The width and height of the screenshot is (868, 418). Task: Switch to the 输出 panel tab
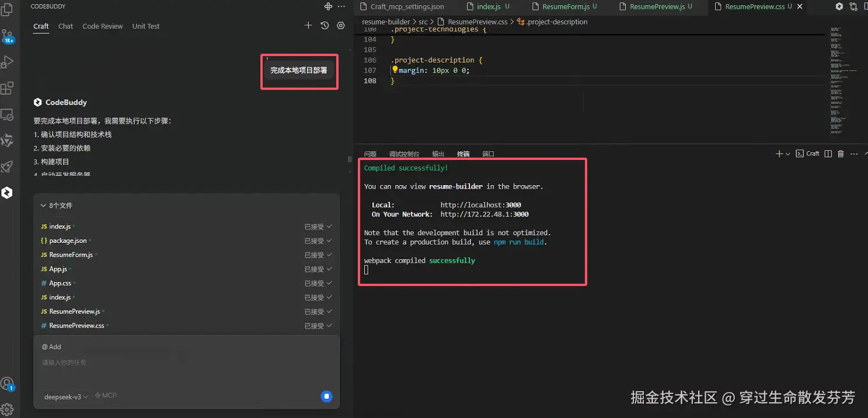pos(438,154)
